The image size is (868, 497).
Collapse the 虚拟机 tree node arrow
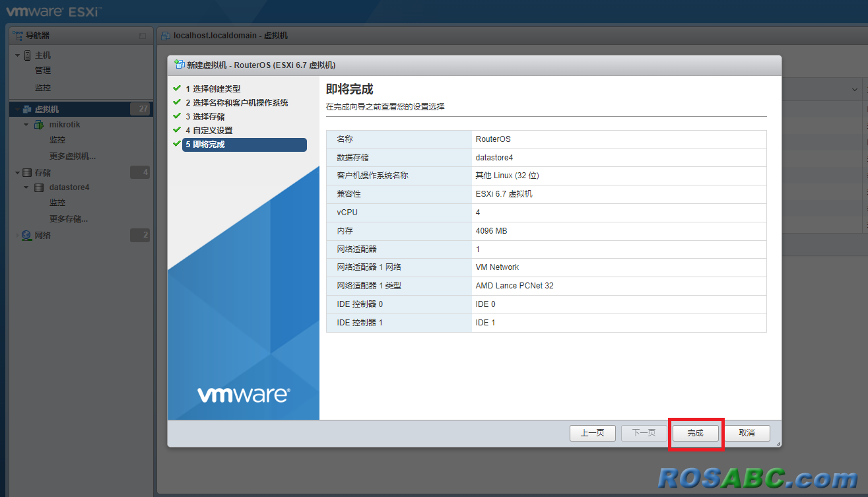click(x=17, y=110)
